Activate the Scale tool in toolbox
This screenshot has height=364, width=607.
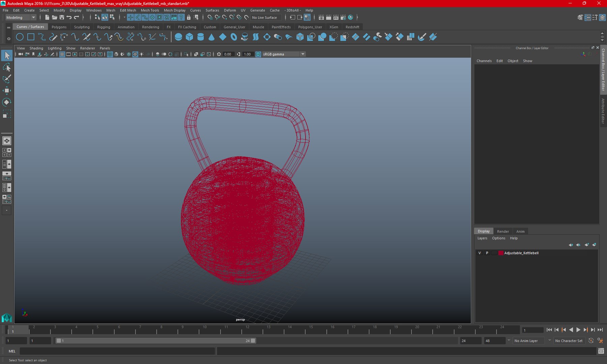pyautogui.click(x=7, y=114)
